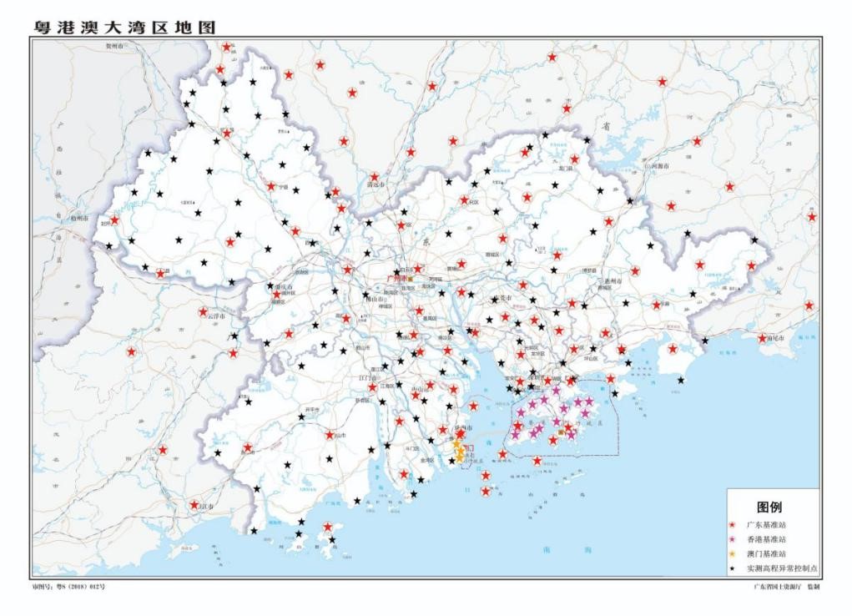Click the purple 香港基准站 star in the legend
852x616 pixels.
click(x=732, y=539)
